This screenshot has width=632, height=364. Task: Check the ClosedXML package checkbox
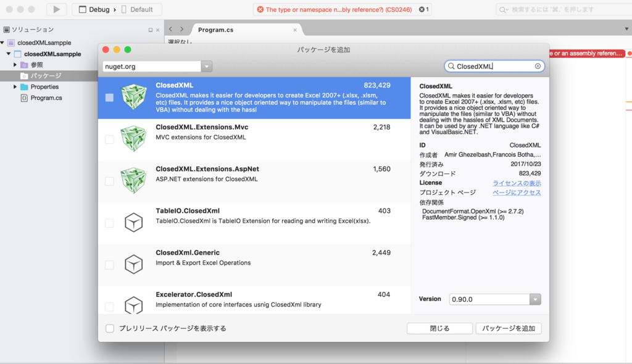point(109,97)
